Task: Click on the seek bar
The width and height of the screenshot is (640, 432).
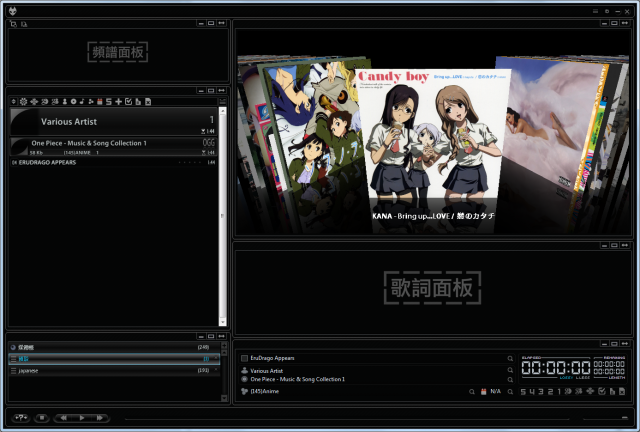Action: point(347,418)
